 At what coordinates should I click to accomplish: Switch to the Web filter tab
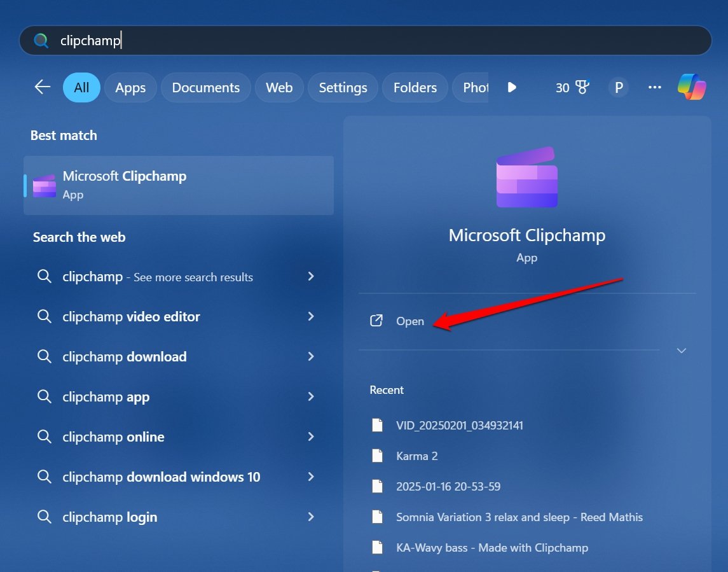(x=279, y=87)
